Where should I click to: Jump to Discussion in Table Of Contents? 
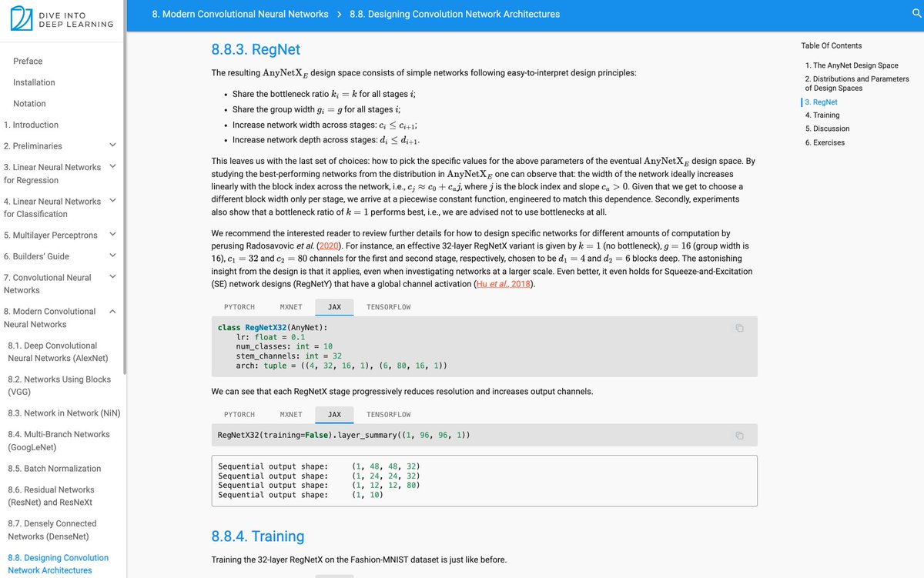coord(828,129)
